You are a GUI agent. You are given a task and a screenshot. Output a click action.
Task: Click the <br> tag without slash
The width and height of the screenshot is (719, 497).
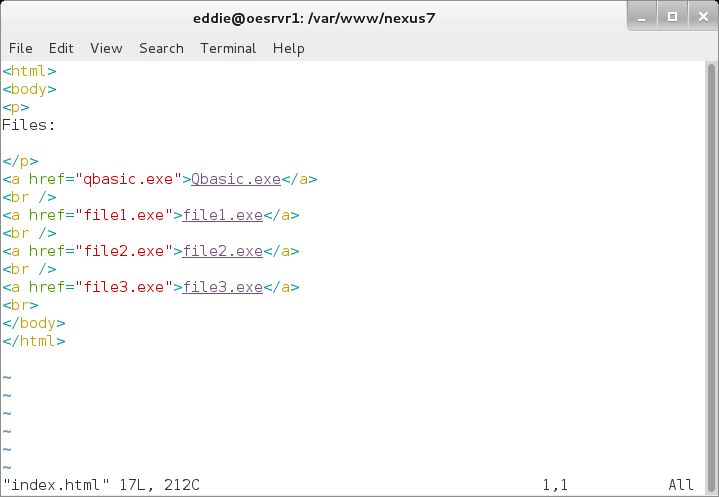20,305
